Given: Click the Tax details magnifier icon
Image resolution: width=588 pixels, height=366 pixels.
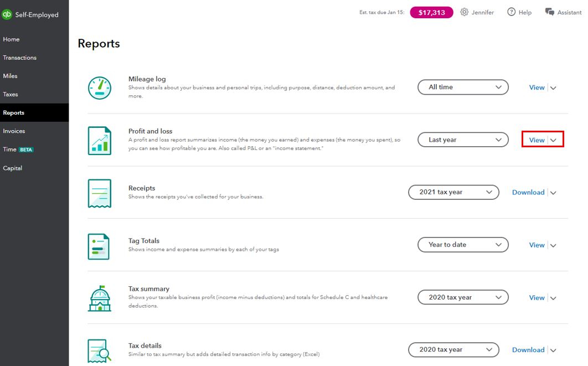Looking at the screenshot, I should (99, 351).
